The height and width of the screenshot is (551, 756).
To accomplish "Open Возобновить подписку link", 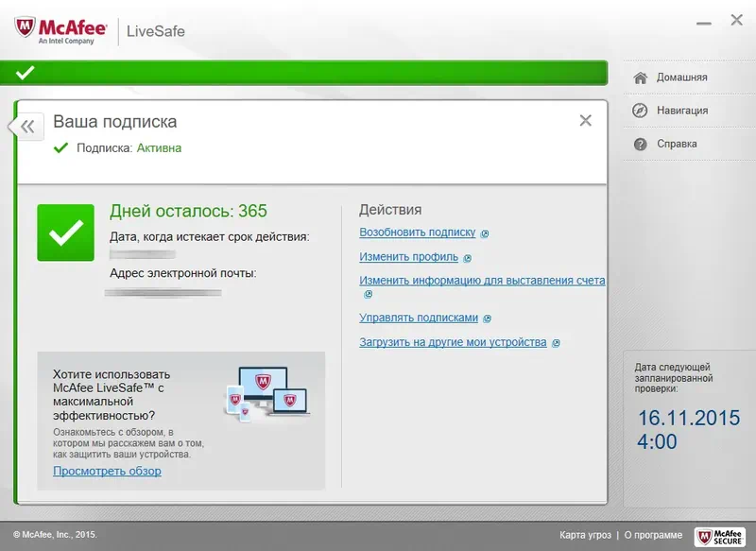I will [x=417, y=232].
